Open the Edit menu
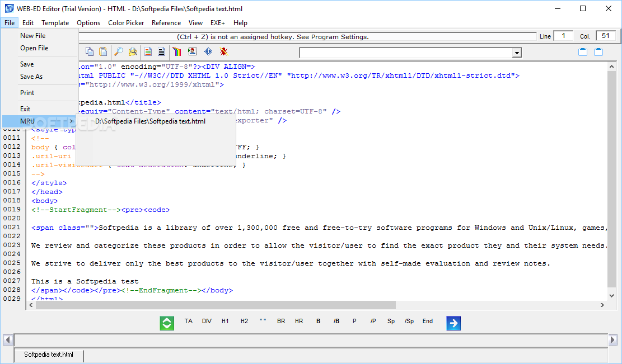This screenshot has height=364, width=622. [x=28, y=22]
